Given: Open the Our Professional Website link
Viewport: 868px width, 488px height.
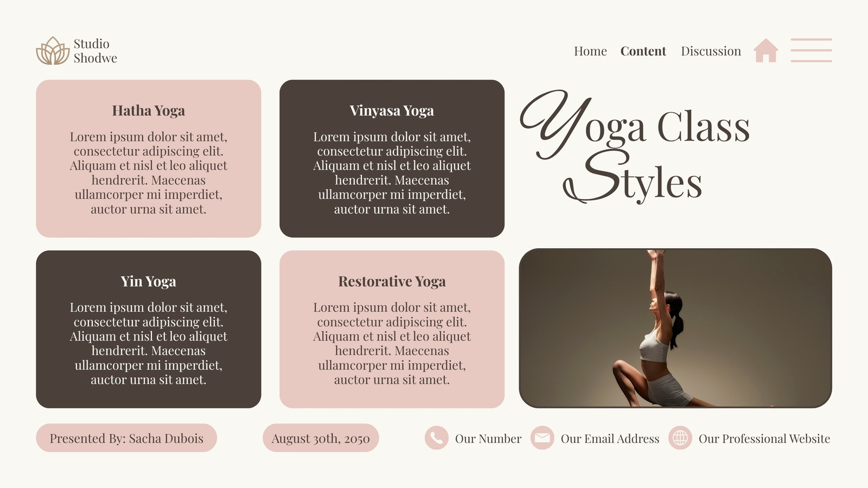Looking at the screenshot, I should (x=764, y=439).
